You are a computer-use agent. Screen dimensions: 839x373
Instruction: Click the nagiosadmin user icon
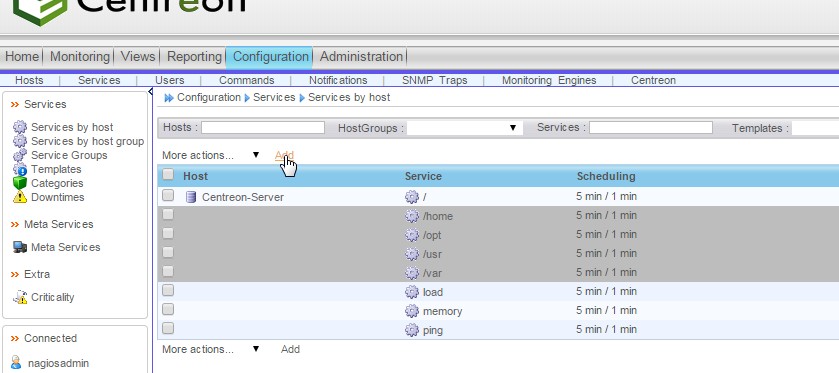pyautogui.click(x=17, y=363)
